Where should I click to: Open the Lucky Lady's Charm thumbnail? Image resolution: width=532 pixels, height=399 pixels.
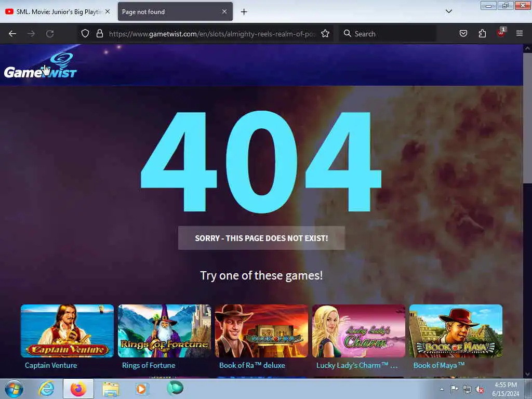coord(358,331)
